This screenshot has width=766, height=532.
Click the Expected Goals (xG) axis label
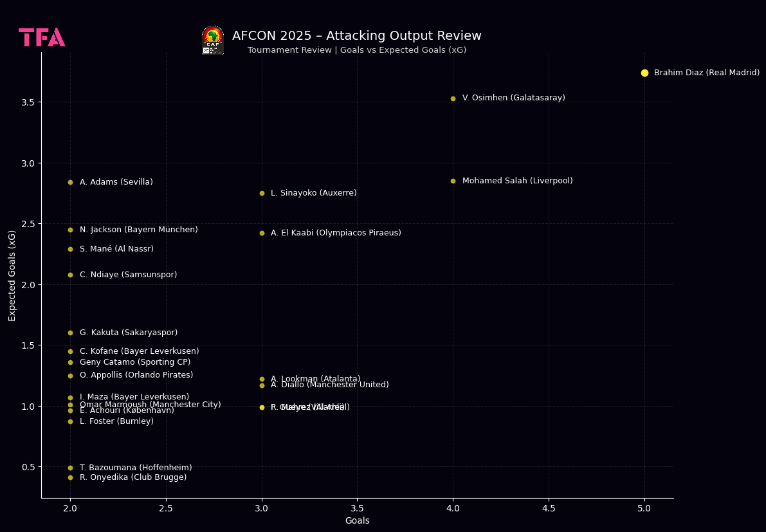[12, 275]
